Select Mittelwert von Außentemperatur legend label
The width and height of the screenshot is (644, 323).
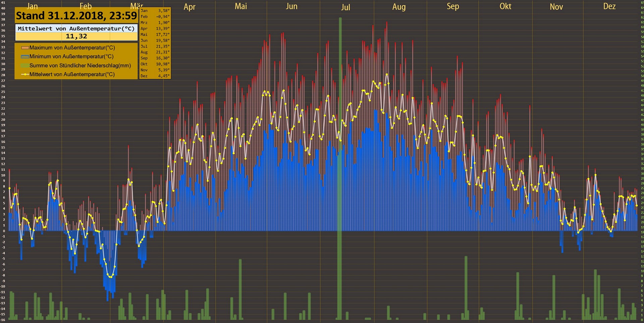click(x=72, y=74)
